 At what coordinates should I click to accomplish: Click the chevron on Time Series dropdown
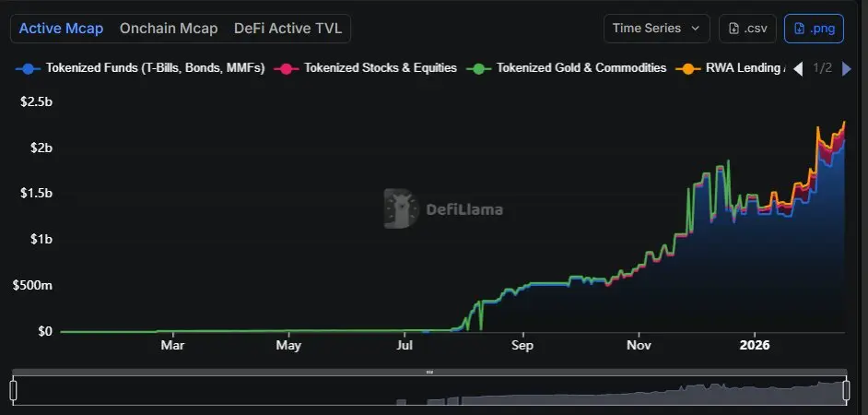pos(696,29)
